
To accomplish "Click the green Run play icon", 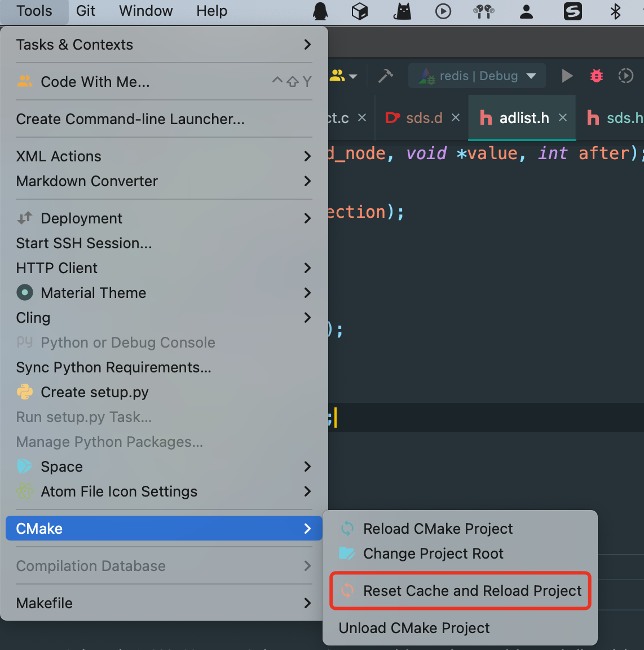I will tap(567, 76).
